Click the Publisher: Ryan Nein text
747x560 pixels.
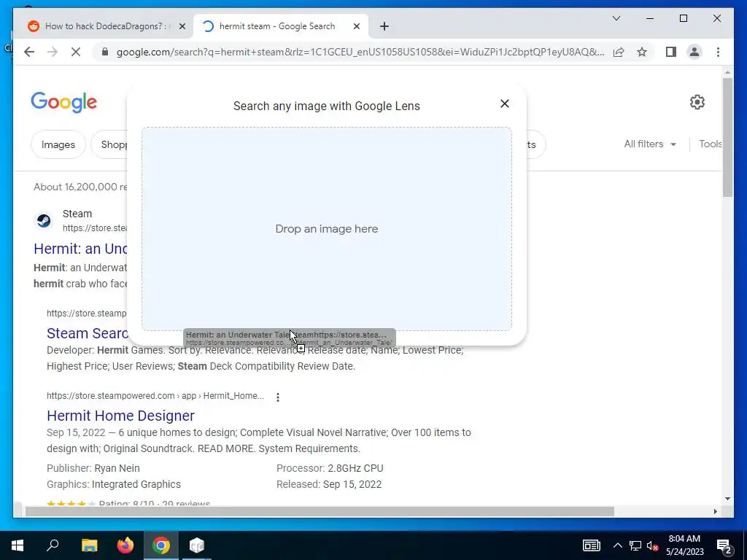pyautogui.click(x=93, y=468)
